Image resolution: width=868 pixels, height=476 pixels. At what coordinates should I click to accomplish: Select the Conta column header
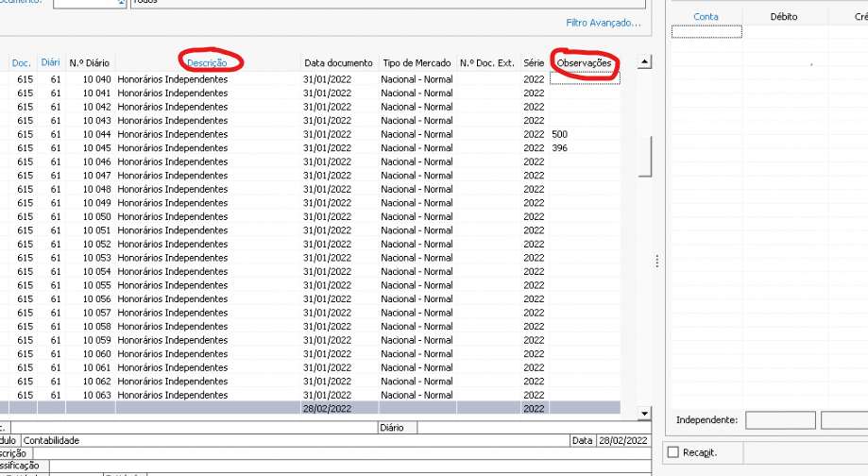pyautogui.click(x=706, y=16)
